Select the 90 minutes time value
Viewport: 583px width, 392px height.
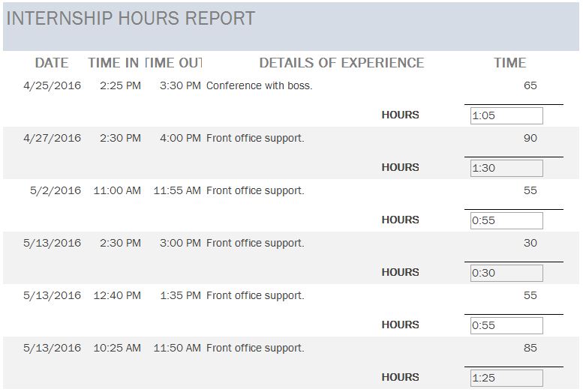[530, 138]
